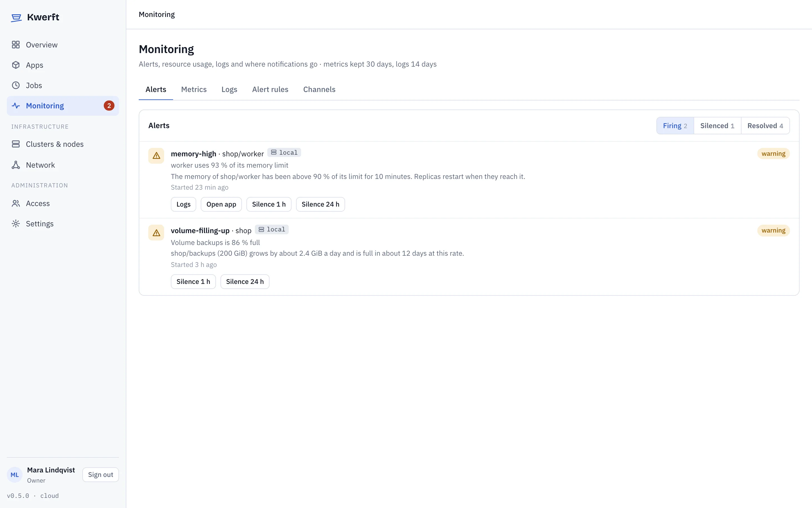Open Clusters & nodes
Screen dimensions: 812x508
tap(63, 144)
